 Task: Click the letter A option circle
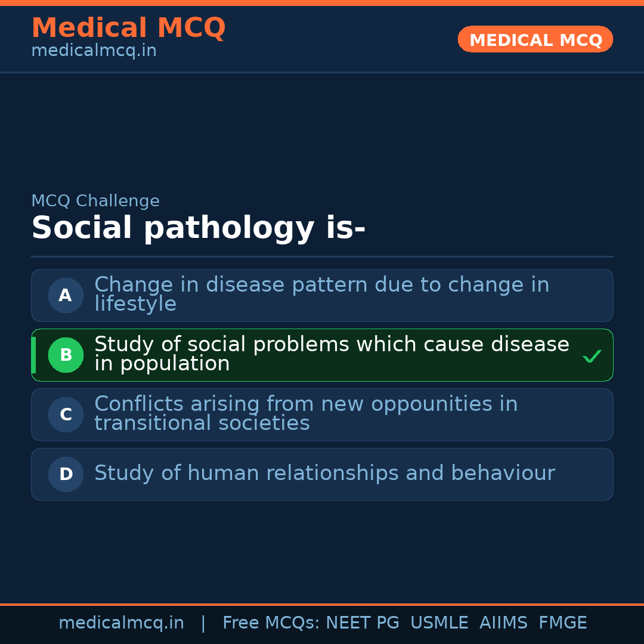coord(66,295)
